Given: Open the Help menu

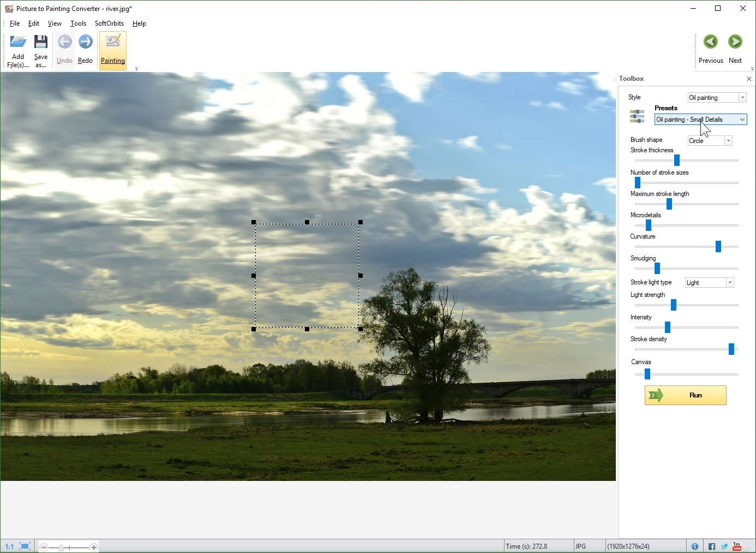Looking at the screenshot, I should 139,23.
